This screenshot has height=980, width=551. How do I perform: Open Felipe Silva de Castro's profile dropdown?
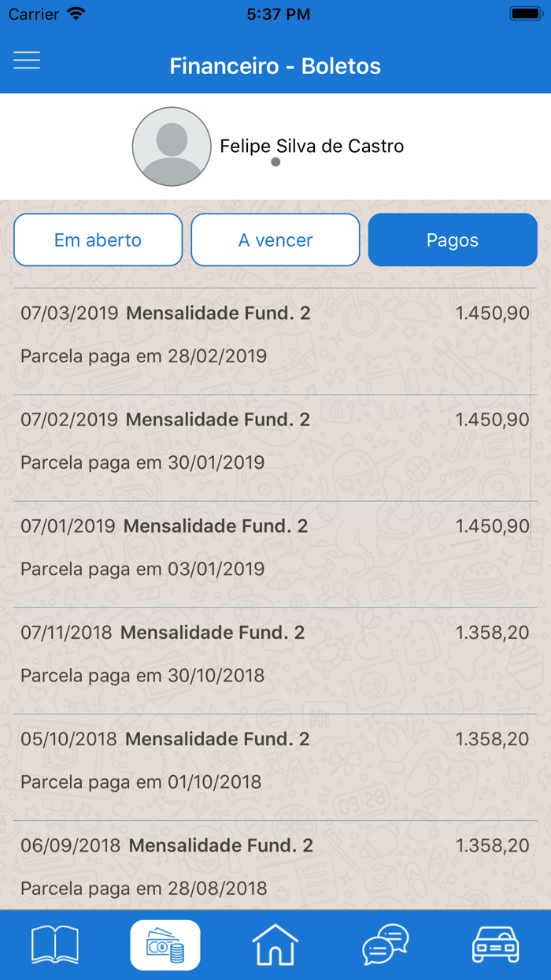point(312,146)
